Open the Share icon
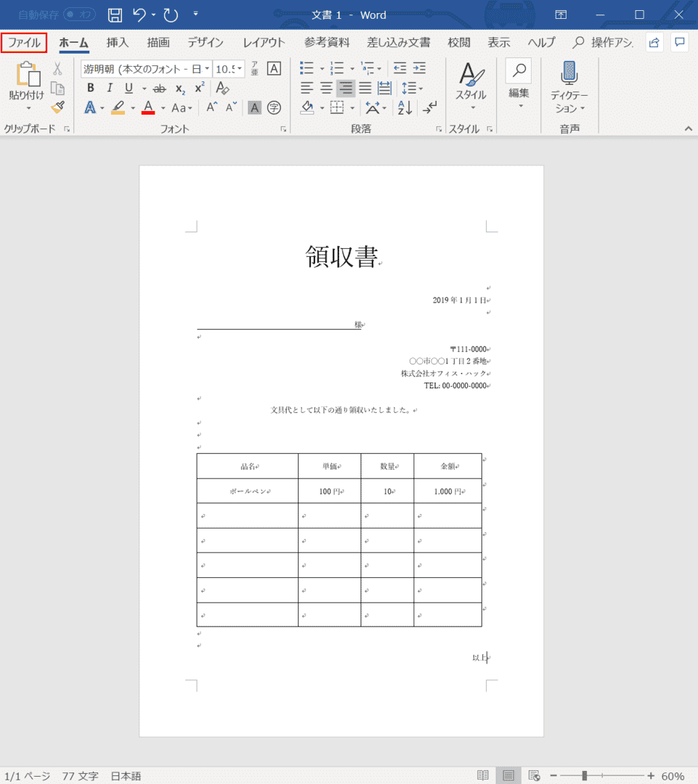Image resolution: width=698 pixels, height=784 pixels. pyautogui.click(x=654, y=43)
